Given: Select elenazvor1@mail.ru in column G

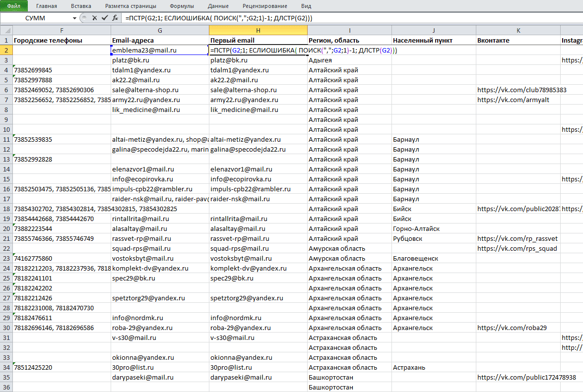Looking at the screenshot, I should point(160,169).
